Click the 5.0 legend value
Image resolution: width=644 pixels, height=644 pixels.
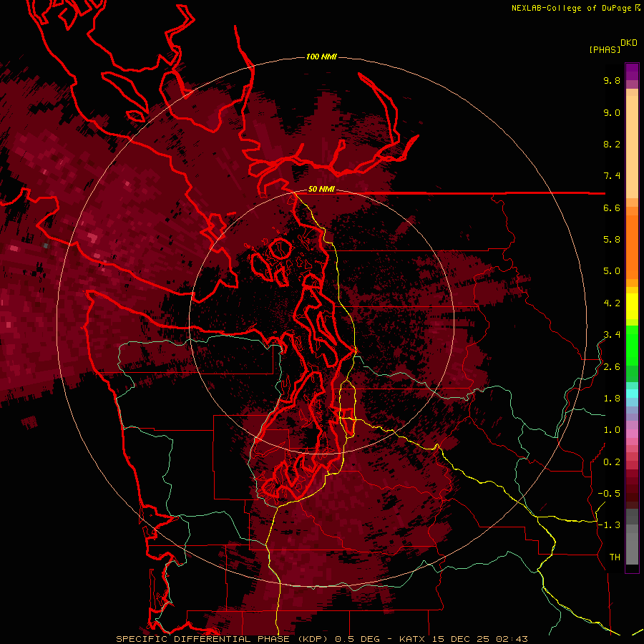[612, 271]
